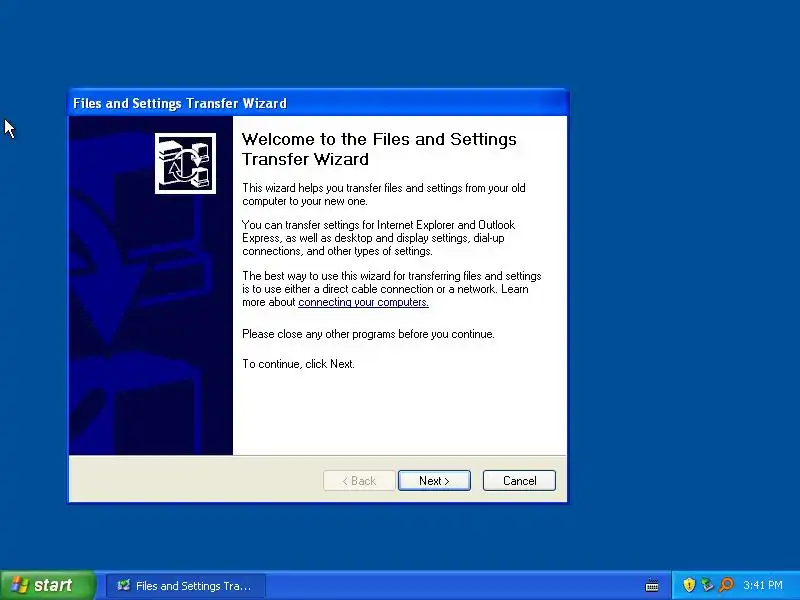800x600 pixels.
Task: Click the 'Please close any other programs' sentence
Action: (x=368, y=334)
